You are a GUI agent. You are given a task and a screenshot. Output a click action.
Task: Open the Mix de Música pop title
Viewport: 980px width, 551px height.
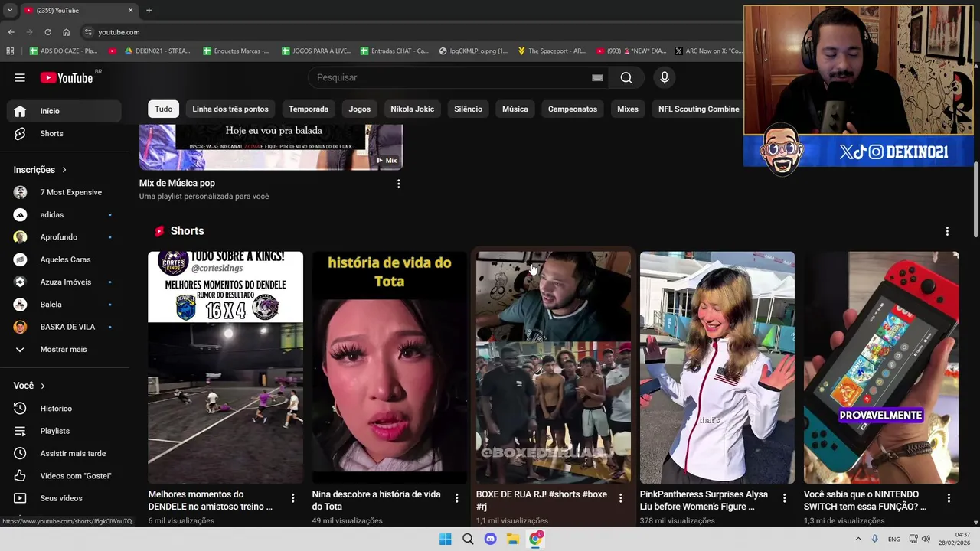(x=177, y=183)
